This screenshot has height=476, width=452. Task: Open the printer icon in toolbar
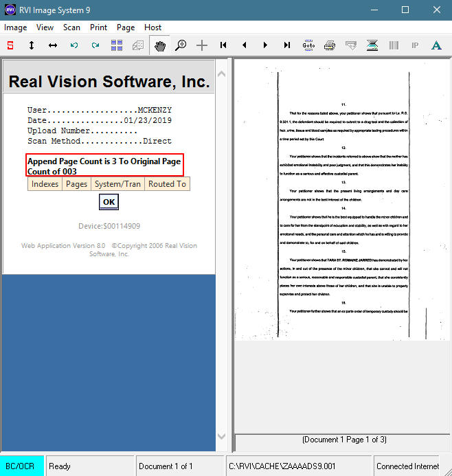(x=330, y=45)
